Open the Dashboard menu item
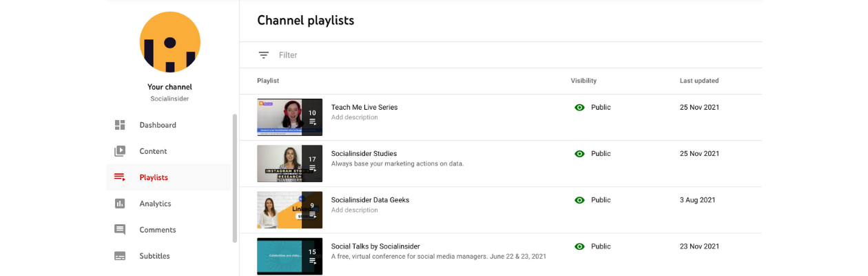Screen dimensions: 868x276 click(169, 125)
